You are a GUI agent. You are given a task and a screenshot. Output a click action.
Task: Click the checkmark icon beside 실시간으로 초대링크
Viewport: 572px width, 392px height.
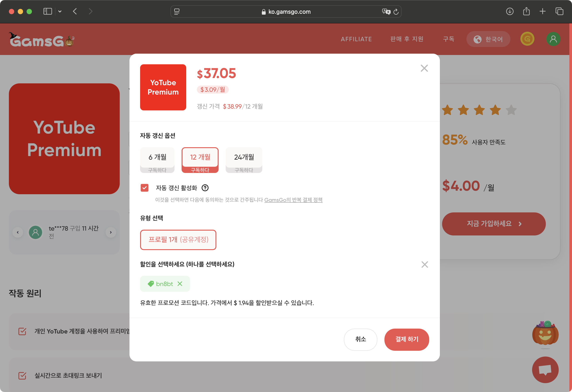coord(22,376)
